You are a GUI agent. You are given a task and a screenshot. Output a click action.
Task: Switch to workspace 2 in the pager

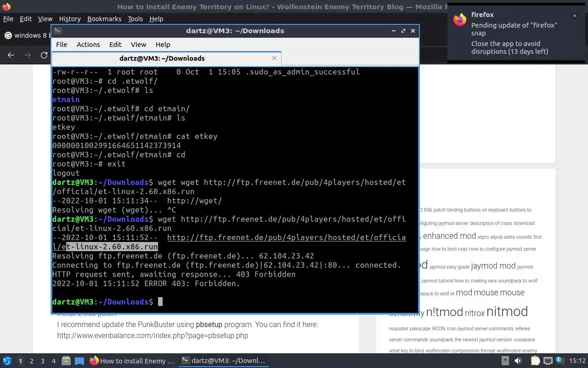pyautogui.click(x=31, y=361)
